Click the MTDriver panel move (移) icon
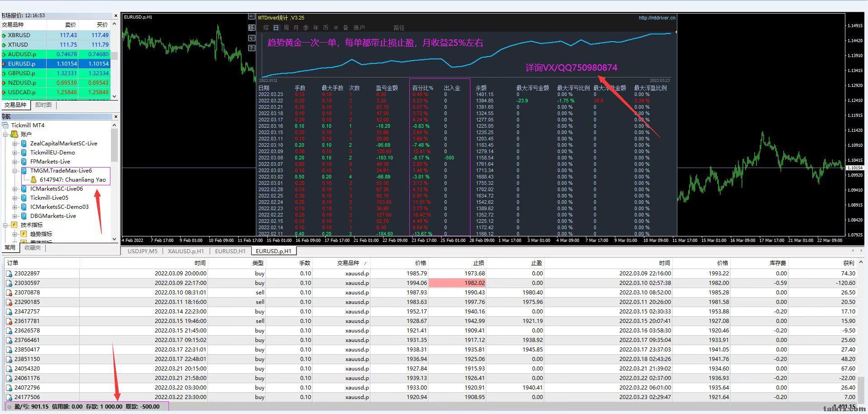The width and height of the screenshot is (868, 414). pyautogui.click(x=252, y=28)
